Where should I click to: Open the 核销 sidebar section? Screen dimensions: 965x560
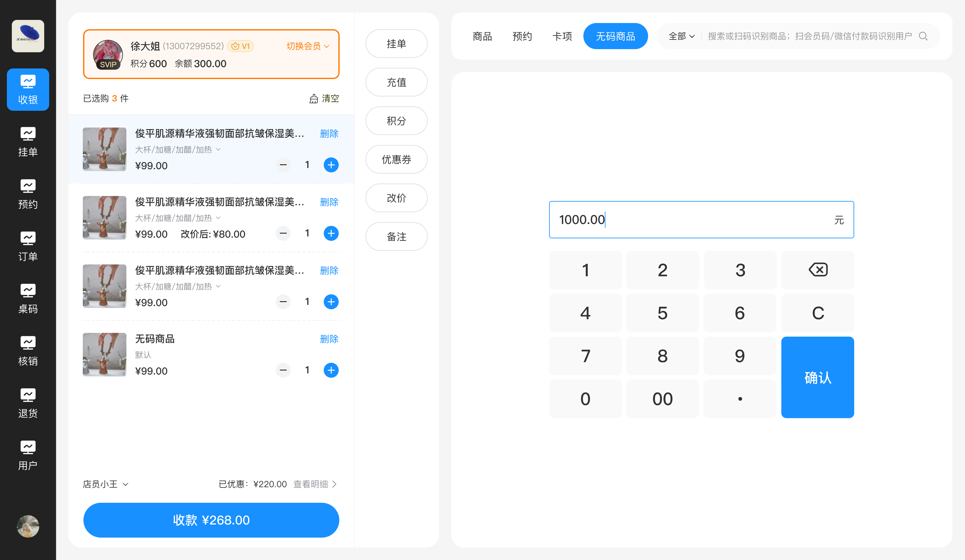(x=28, y=351)
